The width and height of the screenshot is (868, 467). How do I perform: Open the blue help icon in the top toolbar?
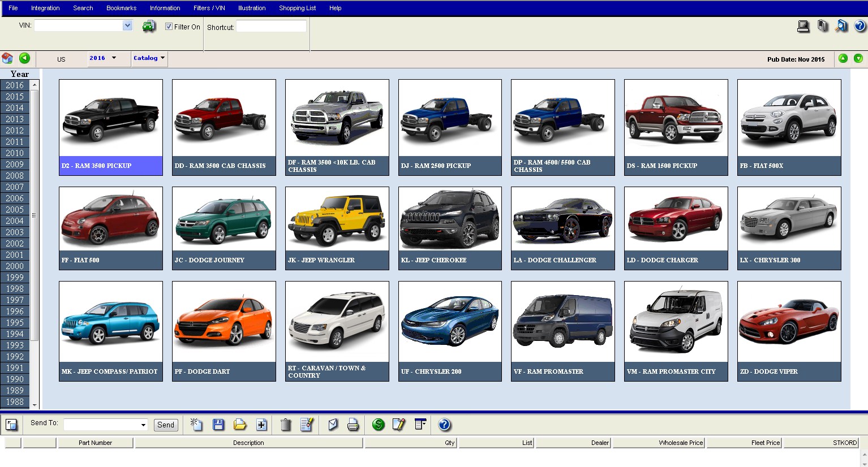click(x=860, y=26)
